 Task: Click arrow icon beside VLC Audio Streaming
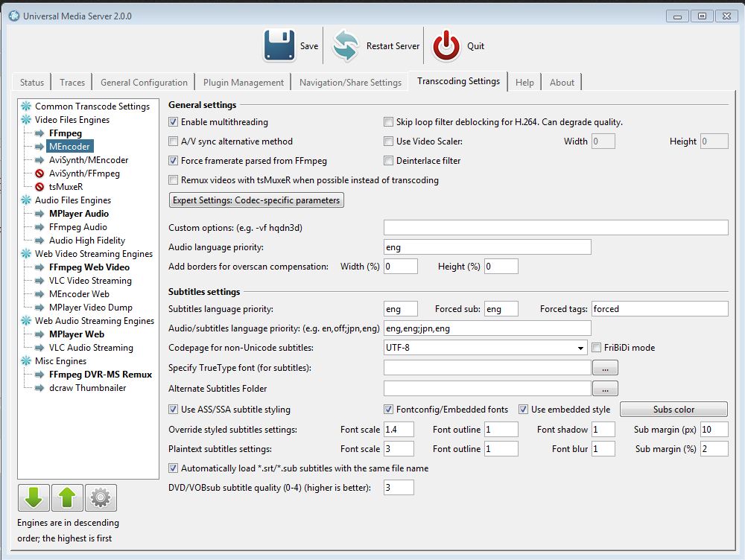pos(40,348)
